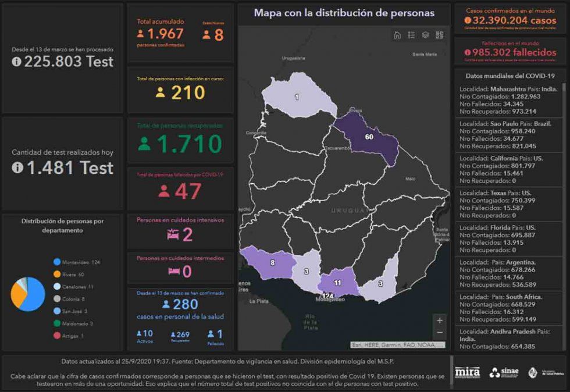
Task: Zoom out with the map minus button
Action: 439,332
